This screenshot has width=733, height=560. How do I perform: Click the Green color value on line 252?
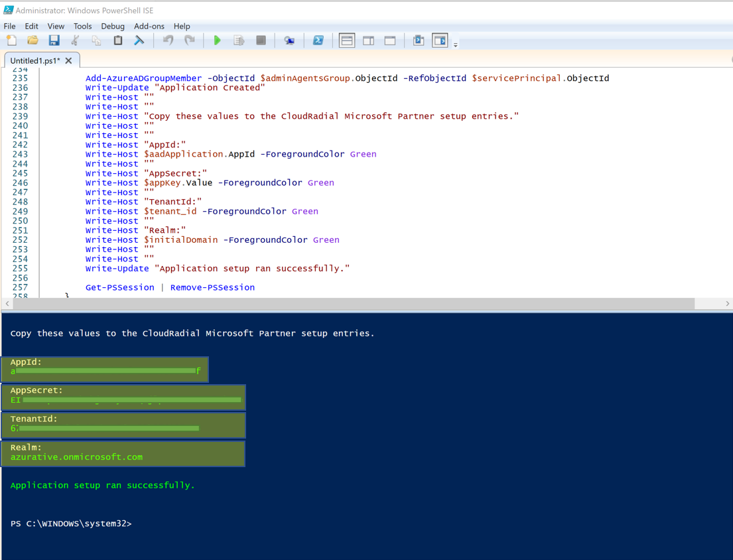click(x=326, y=240)
